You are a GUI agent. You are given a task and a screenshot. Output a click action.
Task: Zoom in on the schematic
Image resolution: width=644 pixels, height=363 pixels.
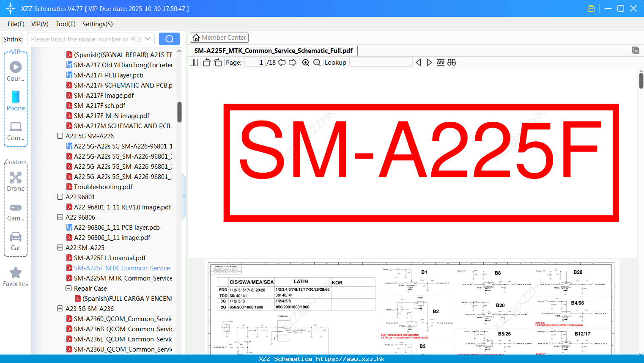(306, 62)
